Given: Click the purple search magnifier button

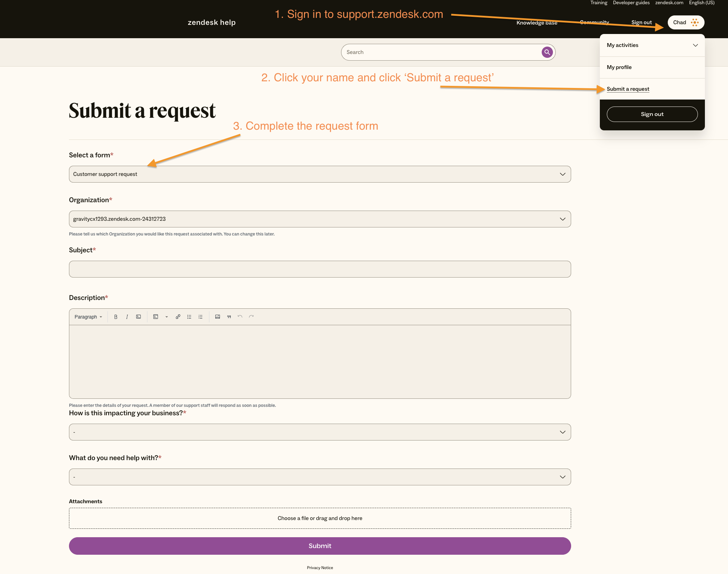Looking at the screenshot, I should 547,52.
